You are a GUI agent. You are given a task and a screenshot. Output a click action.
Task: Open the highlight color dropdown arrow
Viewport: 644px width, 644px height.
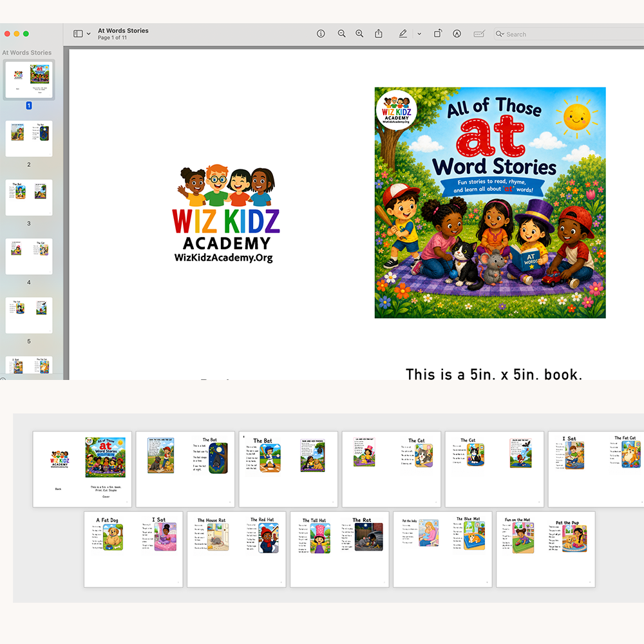pyautogui.click(x=419, y=34)
